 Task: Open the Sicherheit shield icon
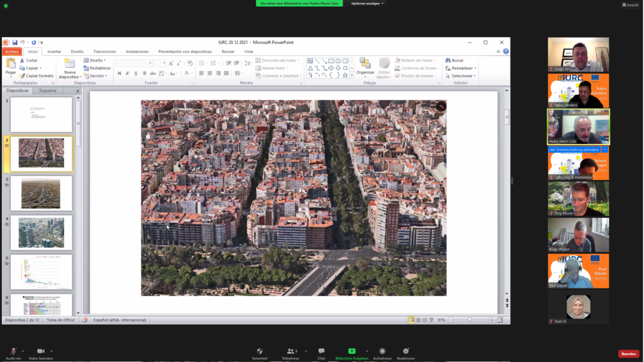(260, 351)
